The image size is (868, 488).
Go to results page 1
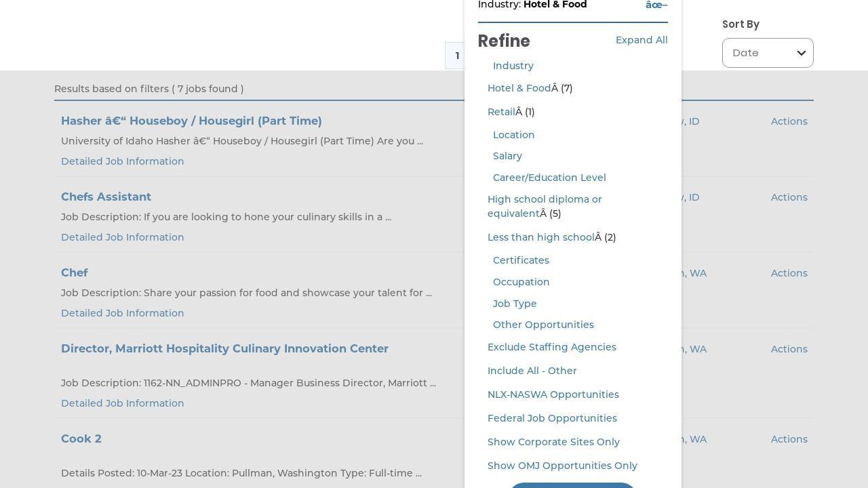[x=456, y=56]
